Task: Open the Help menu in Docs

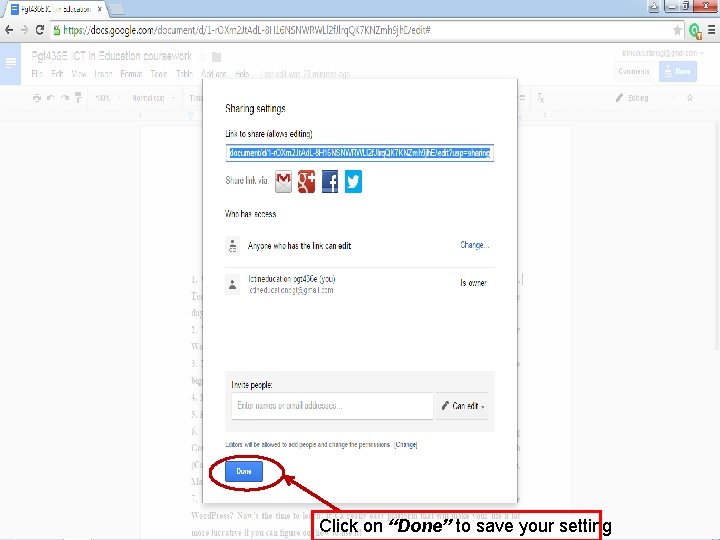Action: (x=242, y=73)
